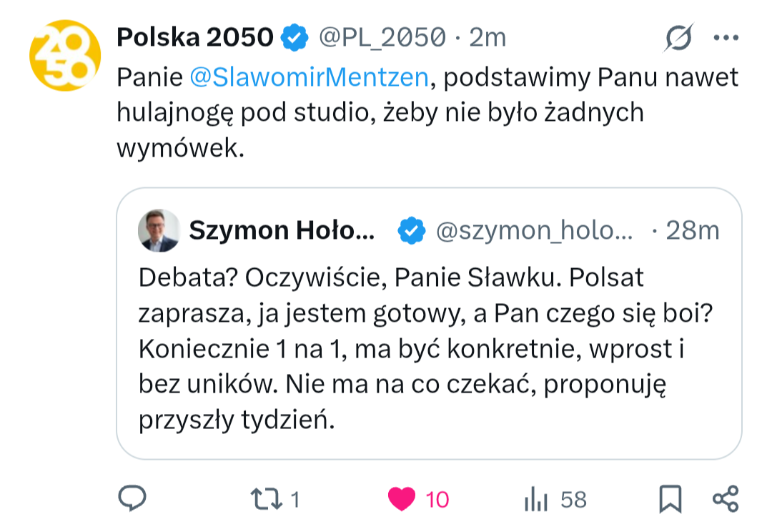Screen dimensions: 772x532
Task: Open the reply comment icon
Action: coord(132,498)
